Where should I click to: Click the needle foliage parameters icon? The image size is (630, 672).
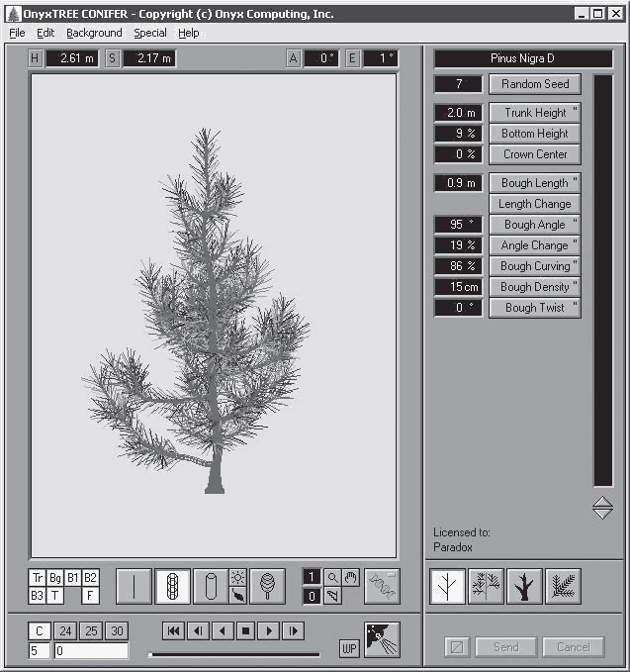coord(563,586)
